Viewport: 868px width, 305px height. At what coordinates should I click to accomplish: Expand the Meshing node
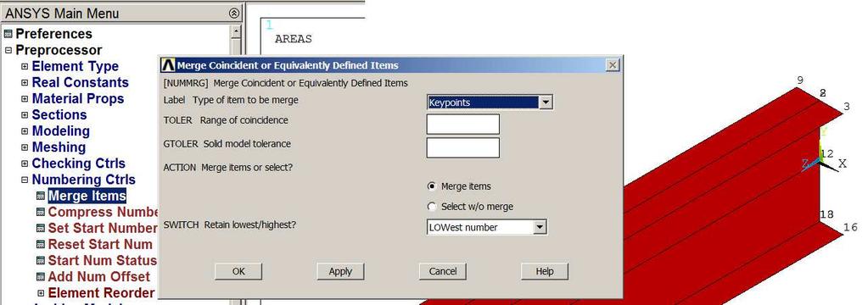(x=25, y=147)
